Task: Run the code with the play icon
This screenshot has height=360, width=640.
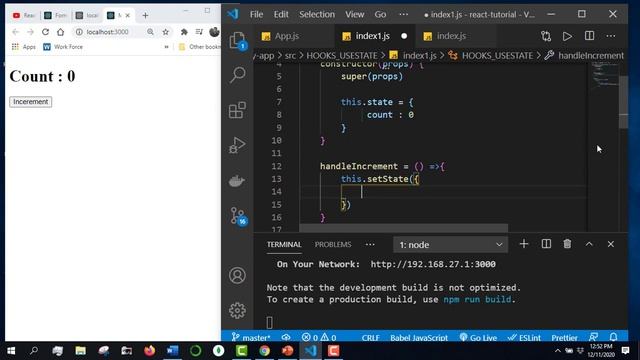Action: pyautogui.click(x=567, y=36)
